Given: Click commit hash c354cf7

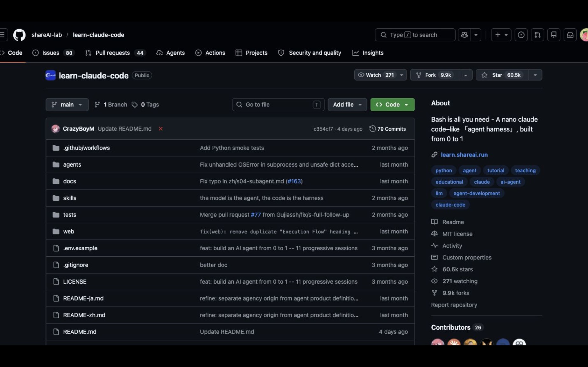Looking at the screenshot, I should [x=323, y=129].
